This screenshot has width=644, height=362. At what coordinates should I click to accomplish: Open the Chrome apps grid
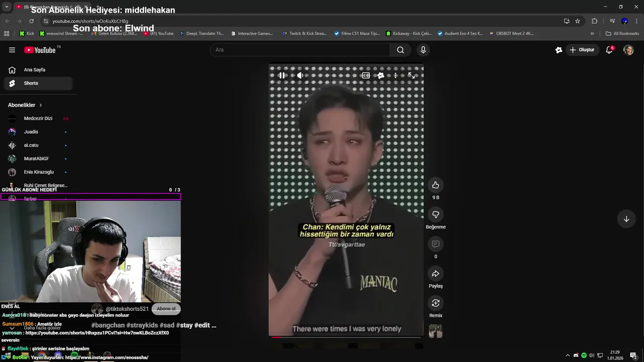point(7,34)
